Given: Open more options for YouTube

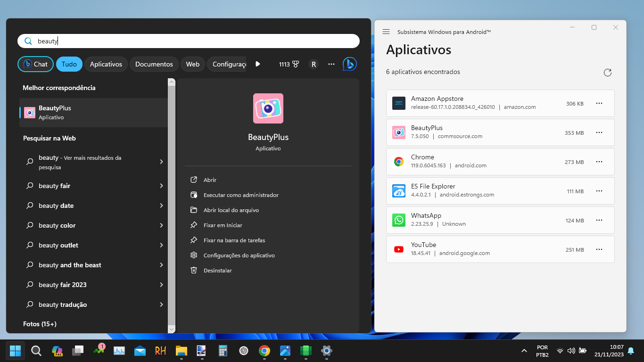Looking at the screenshot, I should (x=599, y=249).
